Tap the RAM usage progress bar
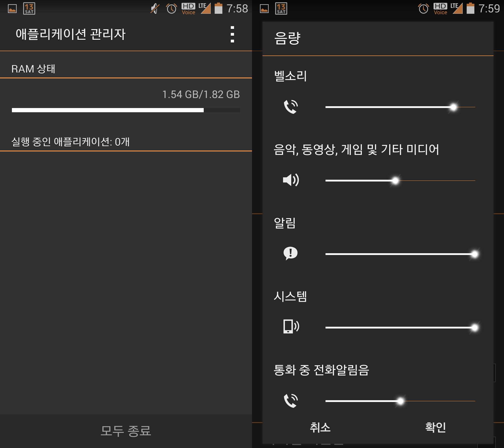This screenshot has height=448, width=504. [126, 110]
